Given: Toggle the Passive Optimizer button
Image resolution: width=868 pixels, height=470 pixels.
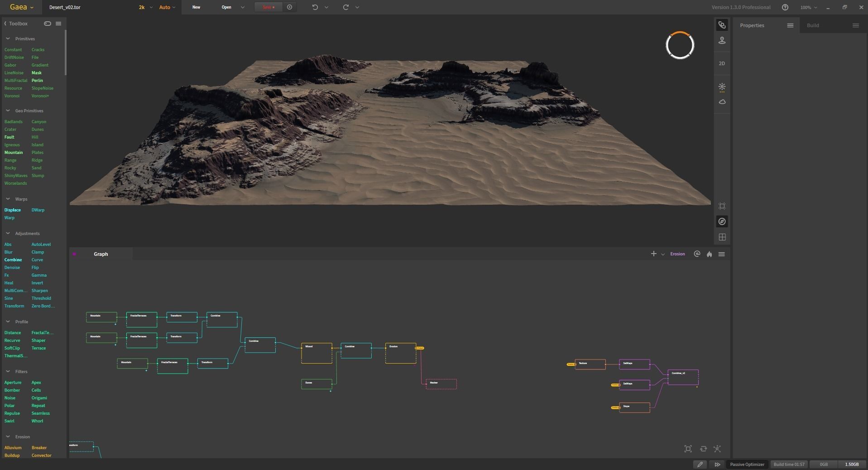Looking at the screenshot, I should point(747,464).
